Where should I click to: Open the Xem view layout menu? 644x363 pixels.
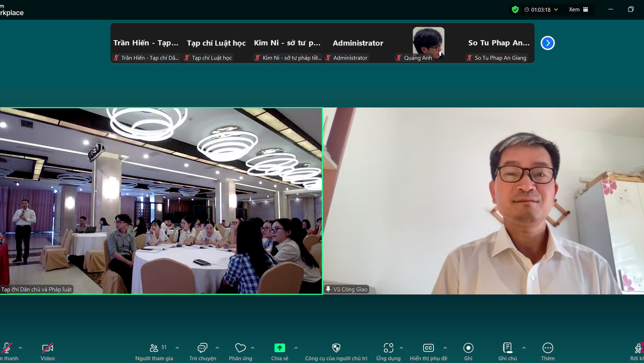(578, 9)
